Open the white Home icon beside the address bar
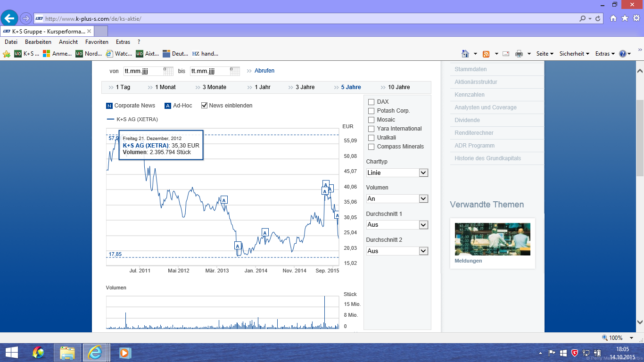Screen dimensions: 644x362 click(613, 18)
